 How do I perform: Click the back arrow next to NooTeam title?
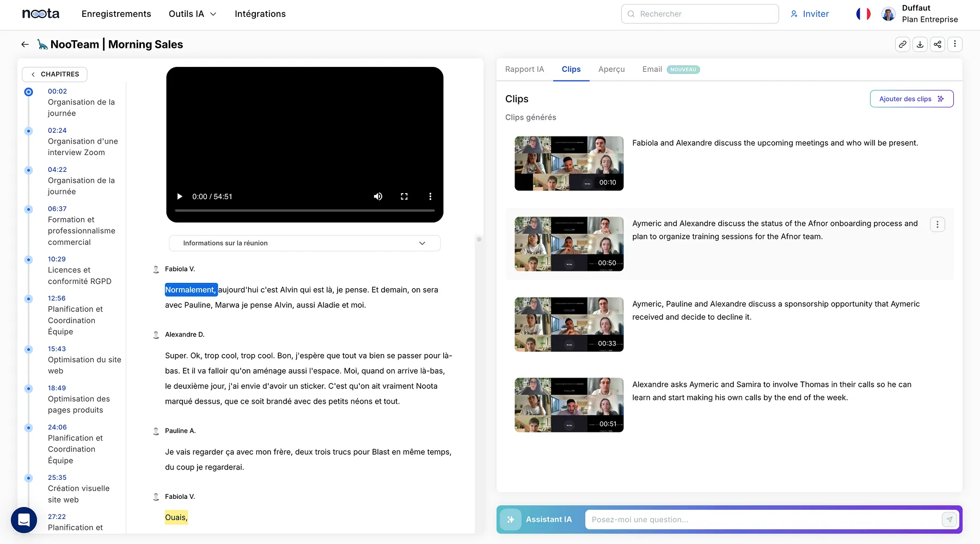[x=24, y=44]
